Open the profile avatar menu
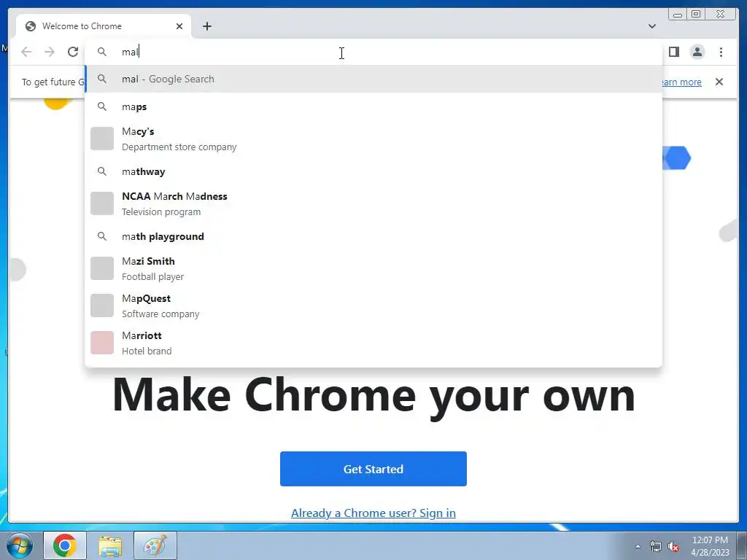This screenshot has width=747, height=560. click(x=697, y=52)
